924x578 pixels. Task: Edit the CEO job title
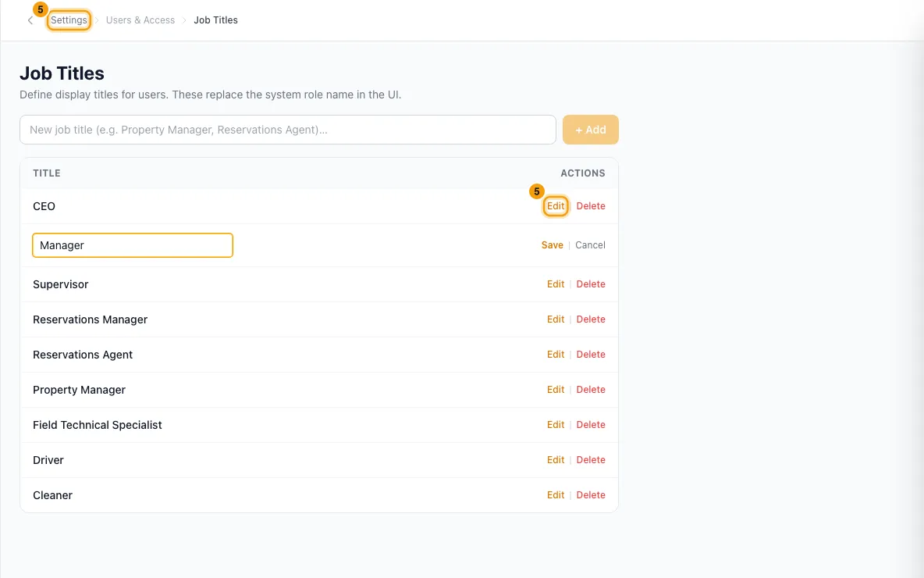tap(556, 206)
